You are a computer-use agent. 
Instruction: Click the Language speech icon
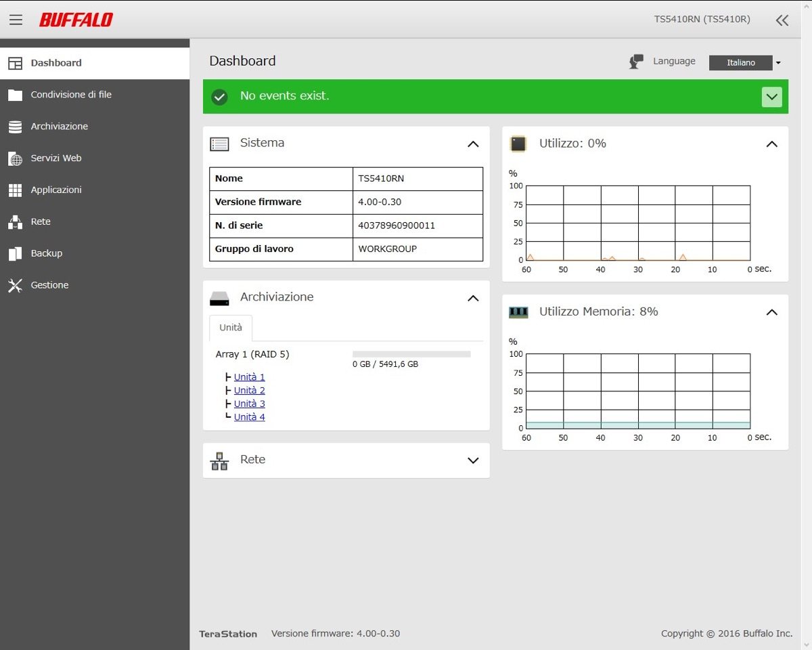636,62
